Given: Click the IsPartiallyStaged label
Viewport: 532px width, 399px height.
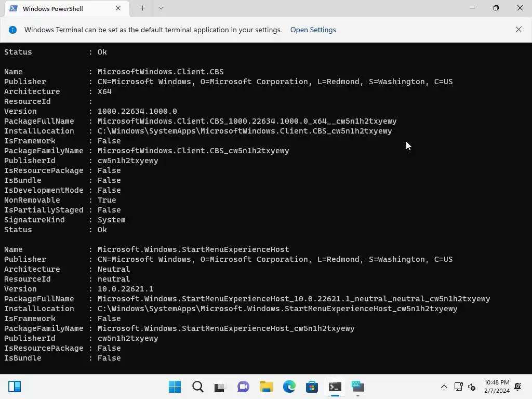Looking at the screenshot, I should [44, 210].
